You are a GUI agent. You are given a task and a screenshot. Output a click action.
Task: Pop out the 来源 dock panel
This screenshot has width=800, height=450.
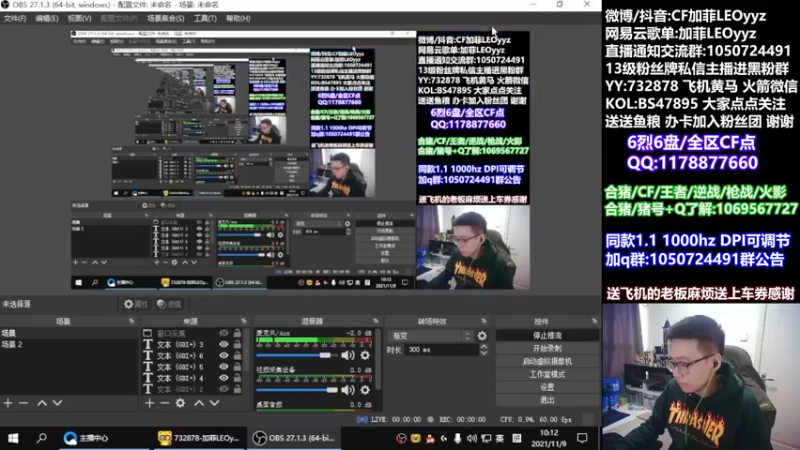(x=244, y=321)
